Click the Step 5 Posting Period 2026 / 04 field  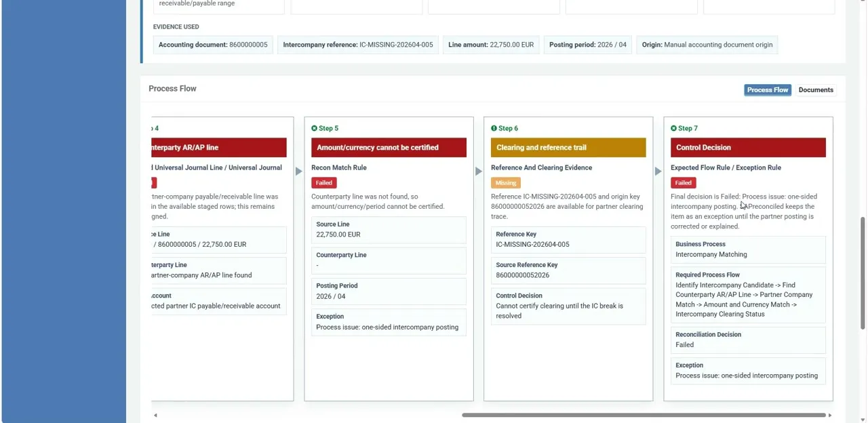pos(389,291)
